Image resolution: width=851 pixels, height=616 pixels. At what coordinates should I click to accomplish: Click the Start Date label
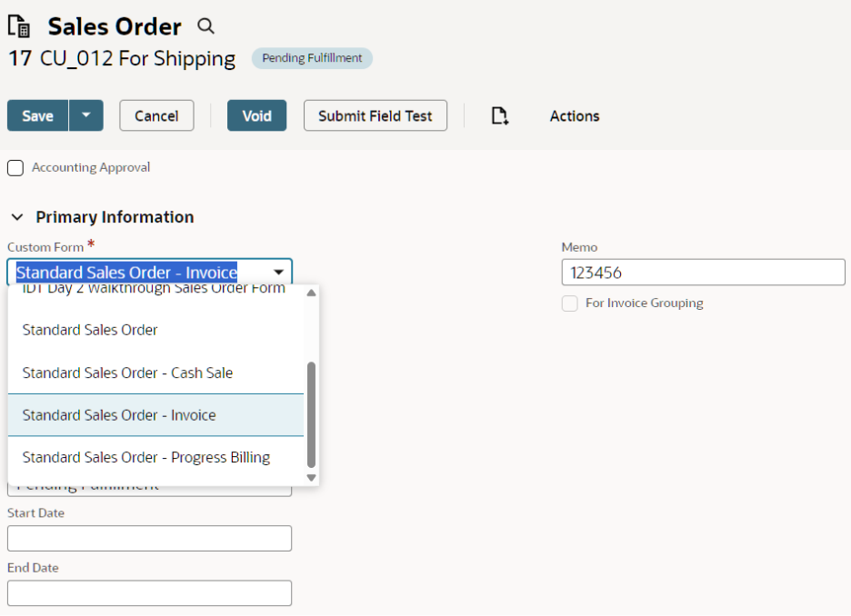[35, 513]
